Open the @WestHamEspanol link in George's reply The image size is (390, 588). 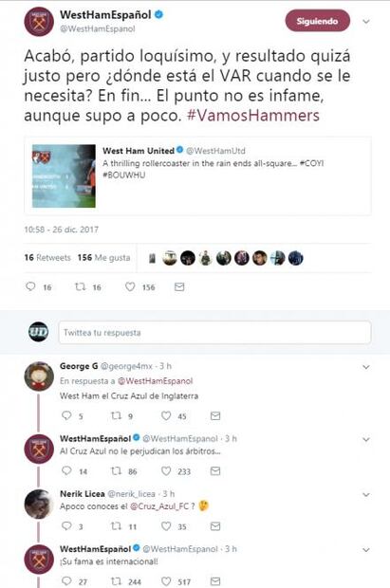coord(155,381)
